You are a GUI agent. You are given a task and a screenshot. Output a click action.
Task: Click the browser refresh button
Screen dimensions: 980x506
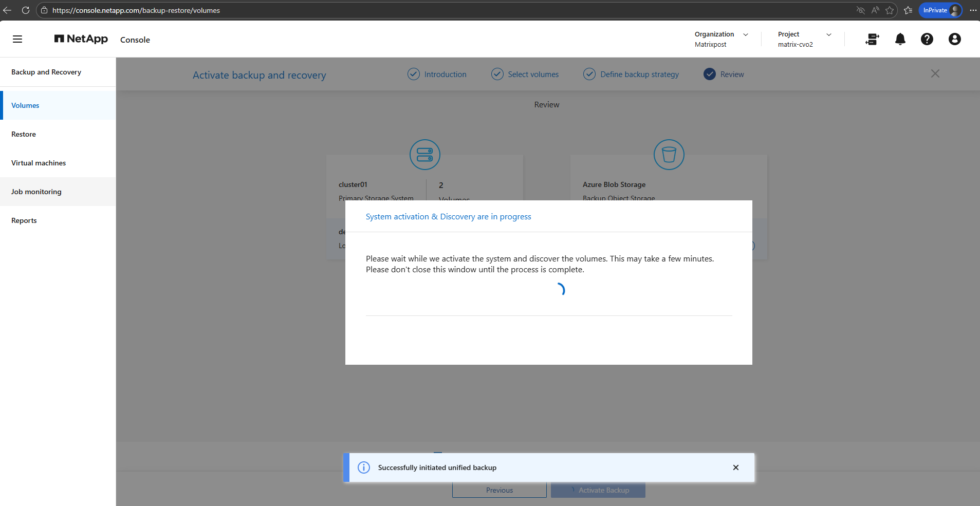pyautogui.click(x=26, y=10)
